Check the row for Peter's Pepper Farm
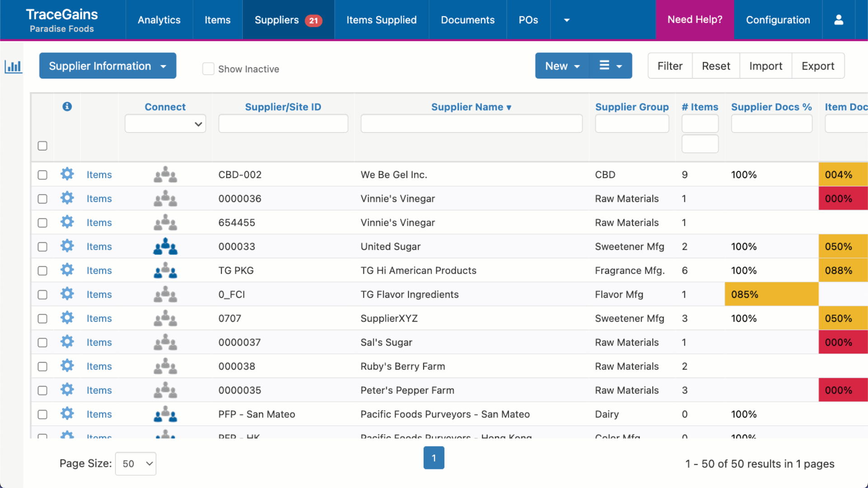Screen dimensions: 868x488 coord(42,390)
